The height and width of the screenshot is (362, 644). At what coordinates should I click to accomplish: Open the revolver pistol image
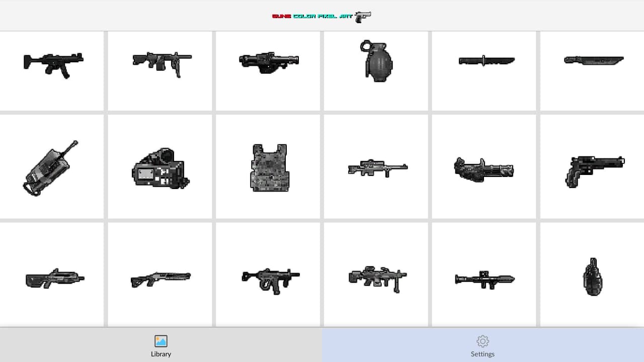click(593, 167)
